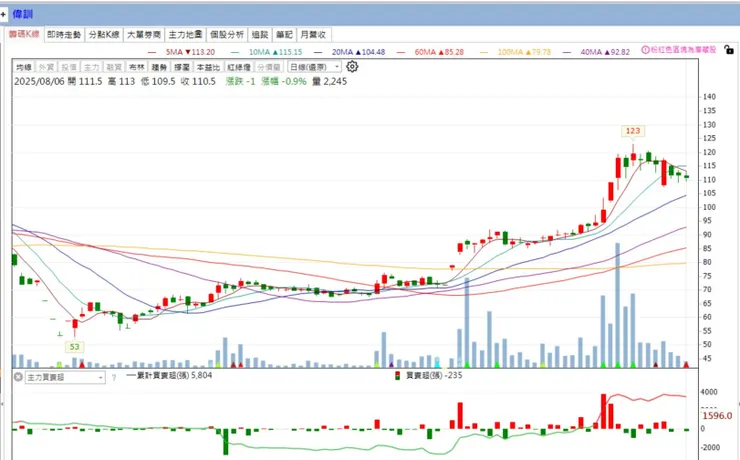The width and height of the screenshot is (740, 460).
Task: Open the chart settings gear icon
Action: point(352,67)
